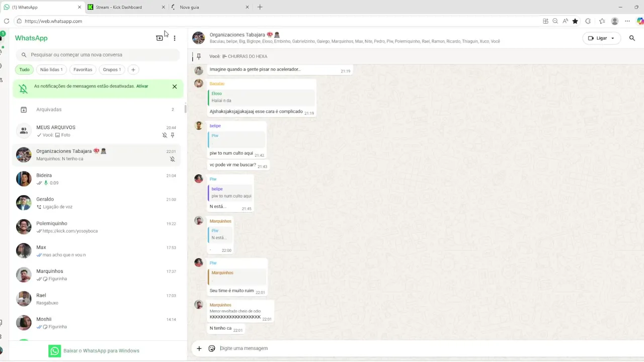This screenshot has height=362, width=644.
Task: Click the muted bell icon in notification banner
Action: pyautogui.click(x=23, y=89)
